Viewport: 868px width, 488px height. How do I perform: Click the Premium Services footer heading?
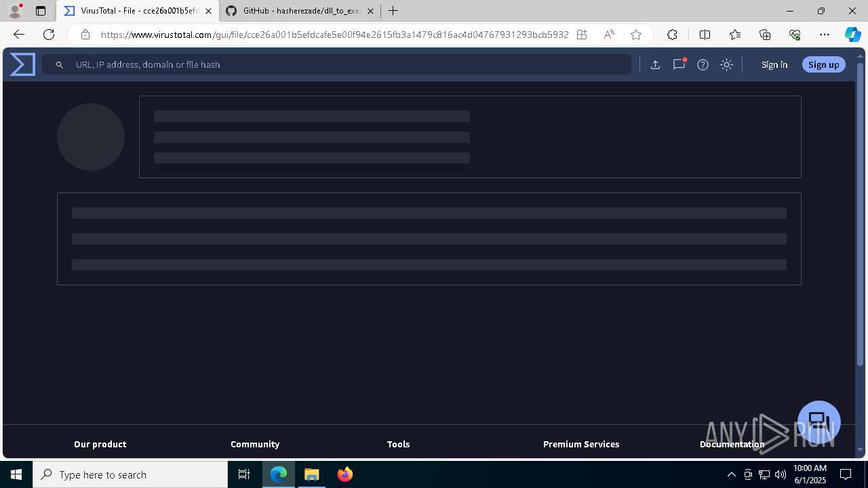click(581, 444)
